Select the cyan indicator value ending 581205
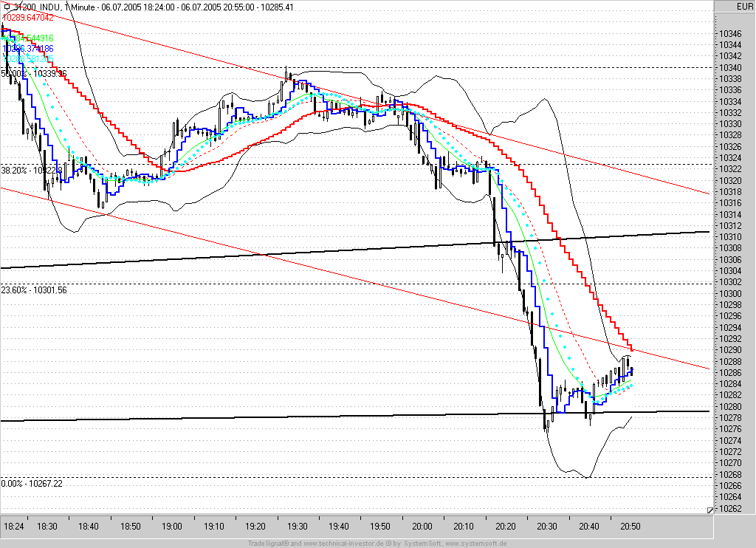Screen dimensions: 756x548 coord(28,59)
